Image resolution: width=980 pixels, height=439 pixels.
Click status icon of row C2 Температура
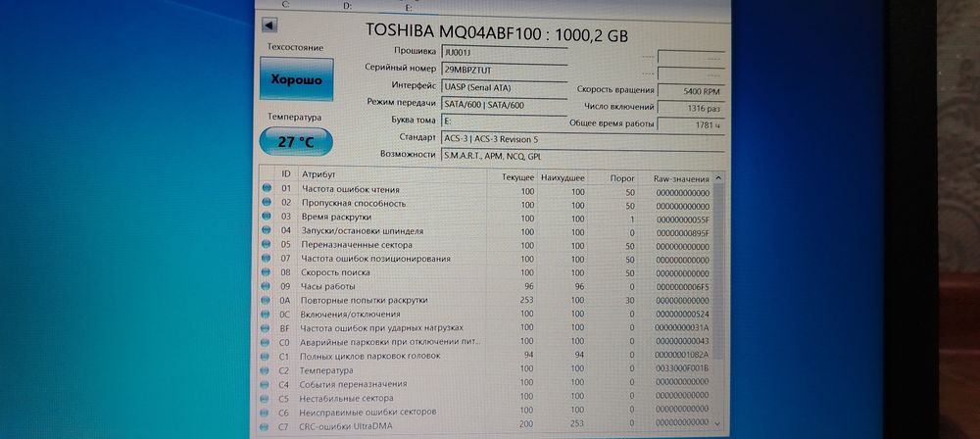(x=267, y=369)
